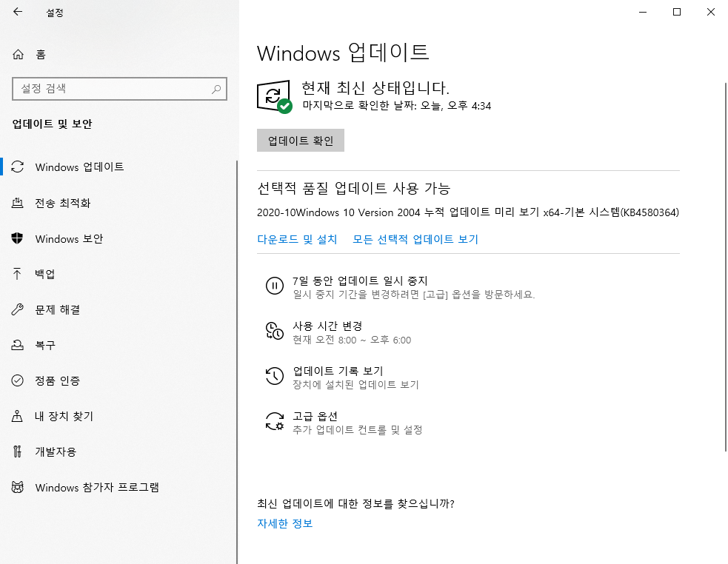The image size is (728, 564).
Task: Open 고급 옵션 settings
Action: tap(315, 416)
